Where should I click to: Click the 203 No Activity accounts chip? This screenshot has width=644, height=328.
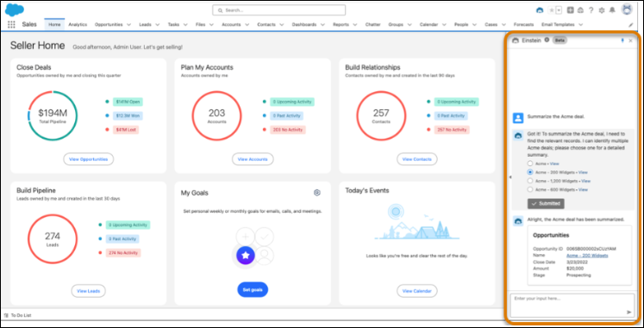tap(287, 130)
